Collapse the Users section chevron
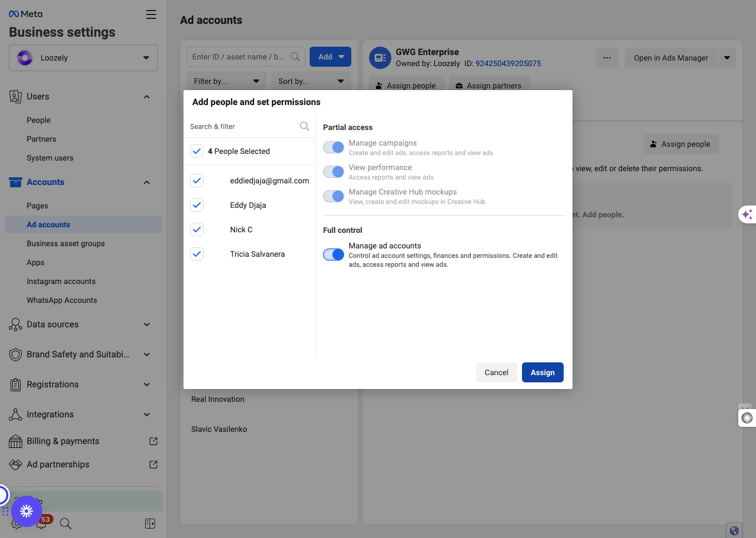The height and width of the screenshot is (538, 756). [x=147, y=97]
